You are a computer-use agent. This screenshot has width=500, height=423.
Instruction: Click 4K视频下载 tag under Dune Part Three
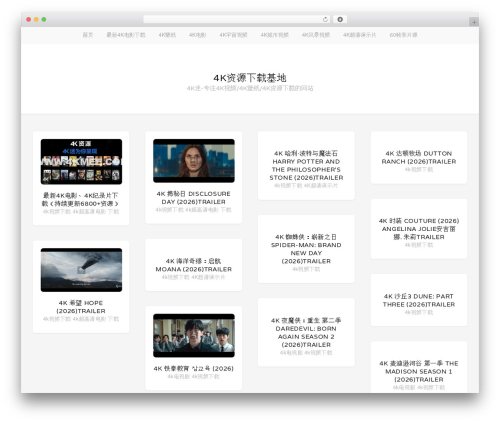(419, 312)
